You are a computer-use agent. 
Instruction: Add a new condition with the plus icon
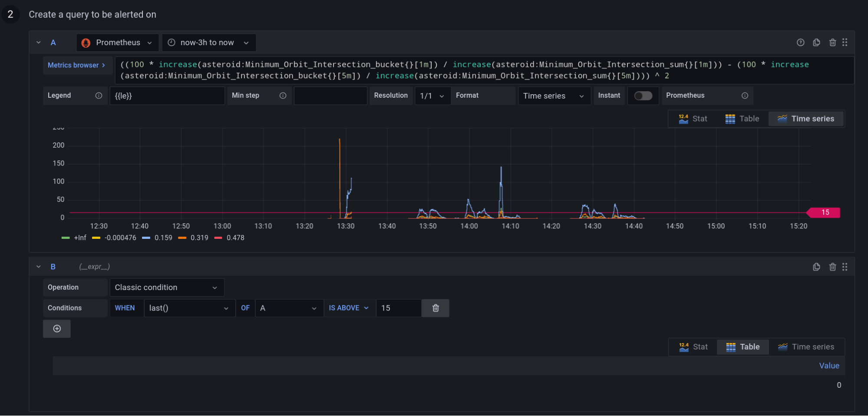point(56,329)
